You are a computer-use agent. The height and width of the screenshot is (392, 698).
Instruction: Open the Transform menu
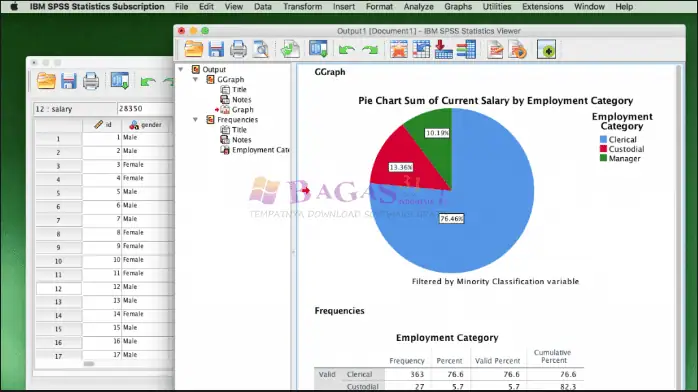click(x=302, y=7)
